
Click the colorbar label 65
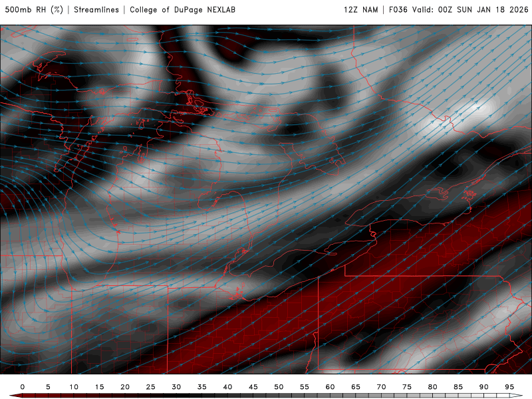[356, 387]
